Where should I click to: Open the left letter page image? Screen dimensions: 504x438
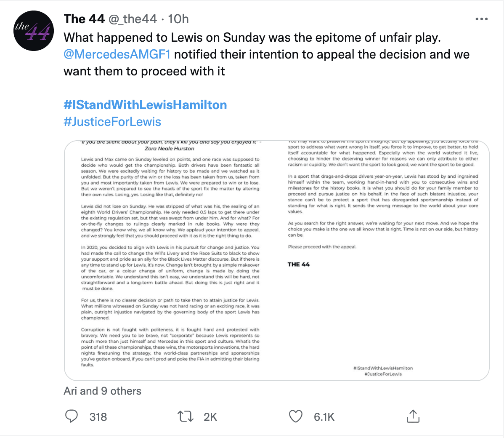(170, 261)
